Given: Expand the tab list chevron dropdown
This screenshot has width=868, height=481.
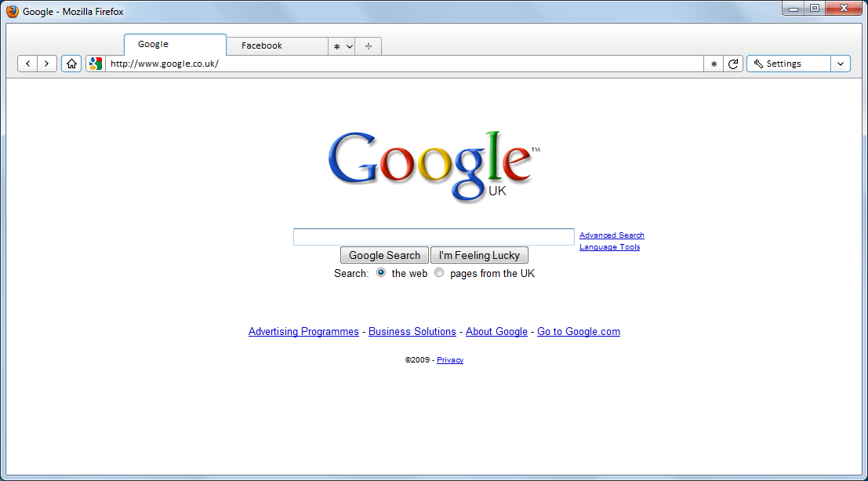Looking at the screenshot, I should click(x=349, y=46).
